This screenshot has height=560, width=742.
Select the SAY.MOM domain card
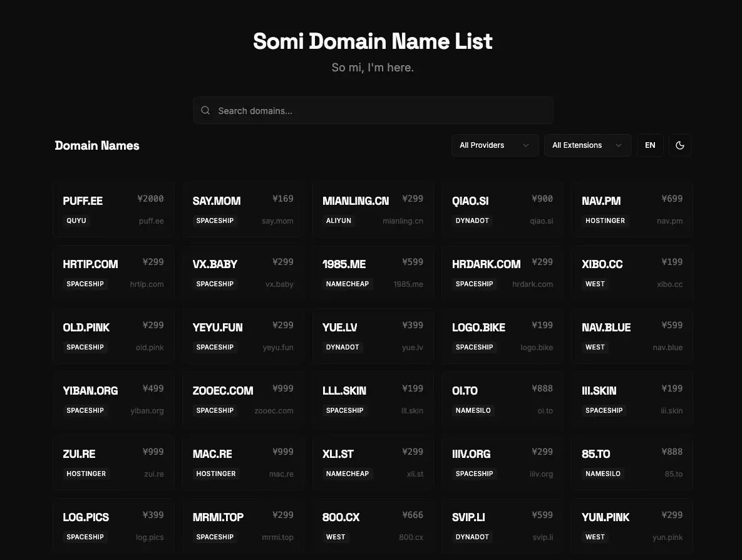243,210
